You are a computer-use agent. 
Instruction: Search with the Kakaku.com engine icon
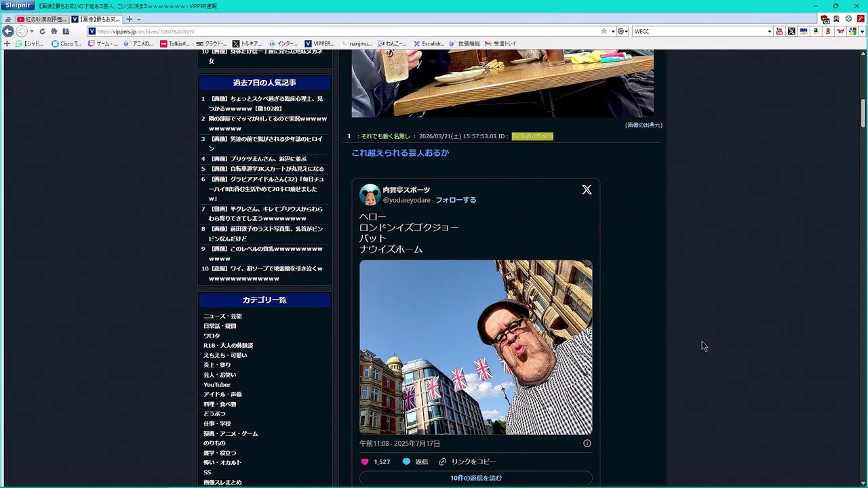point(804,31)
